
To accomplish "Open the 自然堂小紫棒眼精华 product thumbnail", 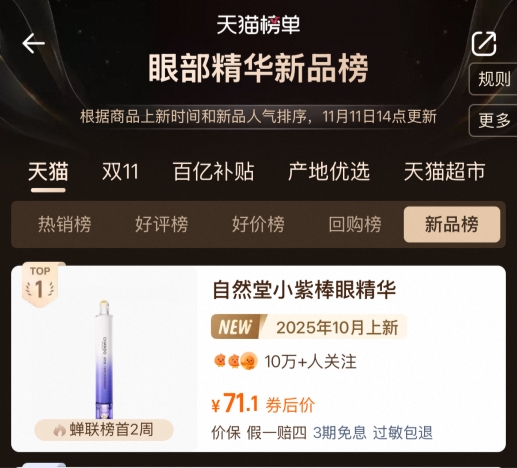I will point(104,359).
